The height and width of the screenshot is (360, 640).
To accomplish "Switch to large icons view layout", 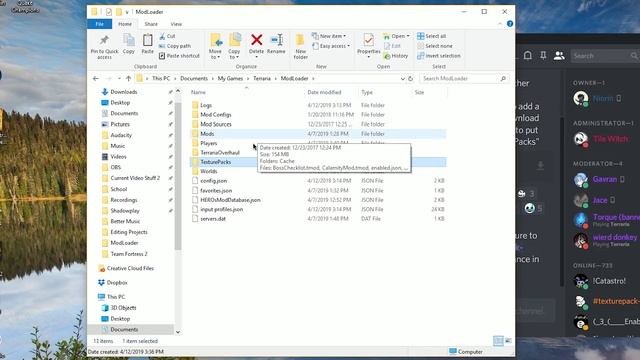I will [x=508, y=341].
